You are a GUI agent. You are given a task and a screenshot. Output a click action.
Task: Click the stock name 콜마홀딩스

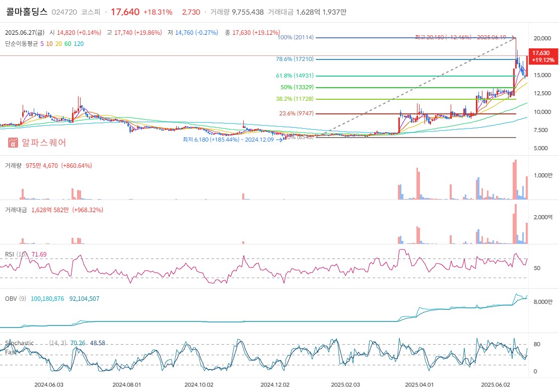pyautogui.click(x=27, y=12)
